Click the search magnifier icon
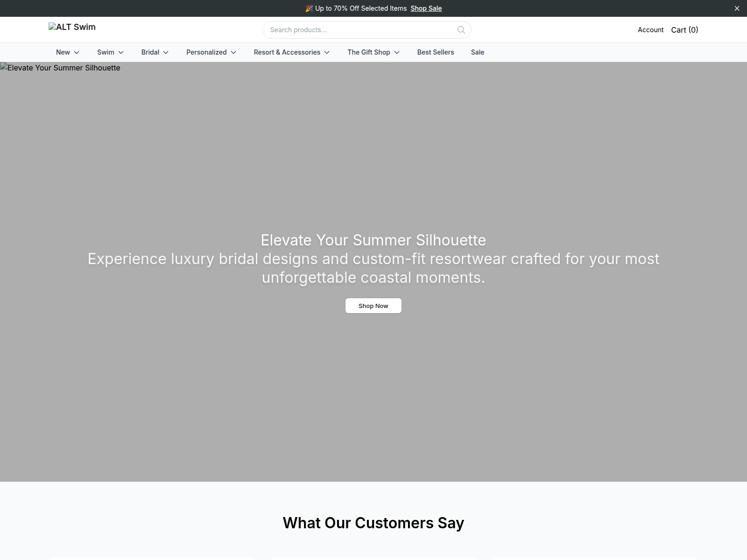The width and height of the screenshot is (747, 560). [x=461, y=30]
